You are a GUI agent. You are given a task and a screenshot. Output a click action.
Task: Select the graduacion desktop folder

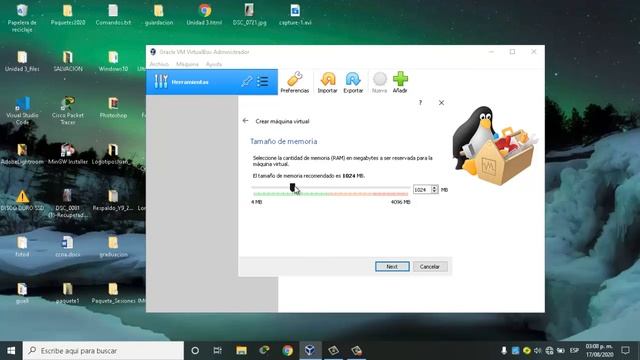(113, 247)
